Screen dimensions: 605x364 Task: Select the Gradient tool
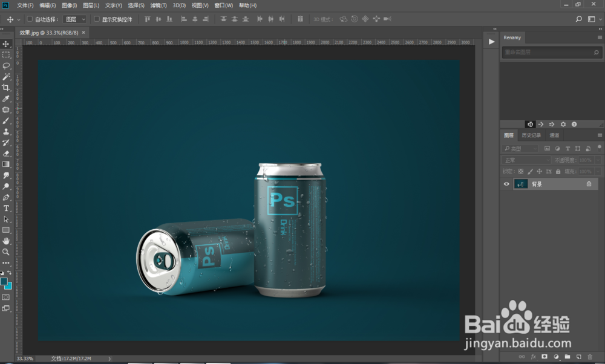tap(6, 164)
